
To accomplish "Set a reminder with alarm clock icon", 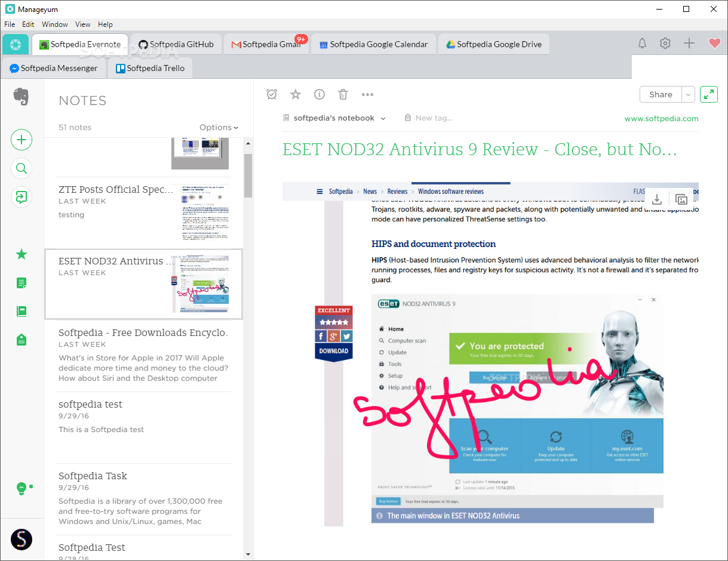I will click(272, 94).
